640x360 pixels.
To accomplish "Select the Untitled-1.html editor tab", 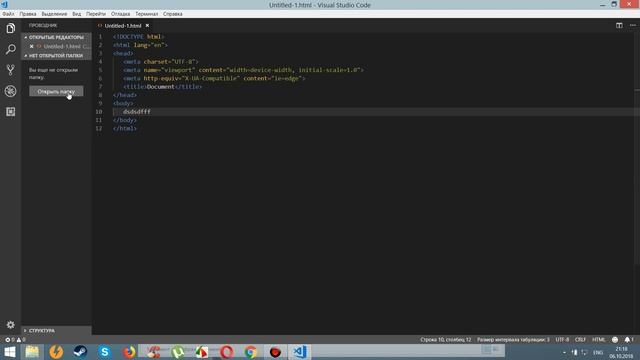I will [123, 25].
